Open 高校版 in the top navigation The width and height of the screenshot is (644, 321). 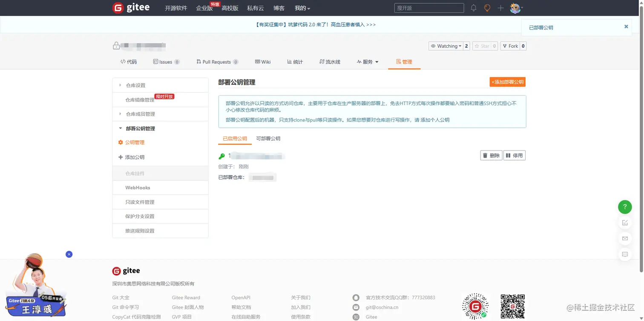[x=230, y=8]
